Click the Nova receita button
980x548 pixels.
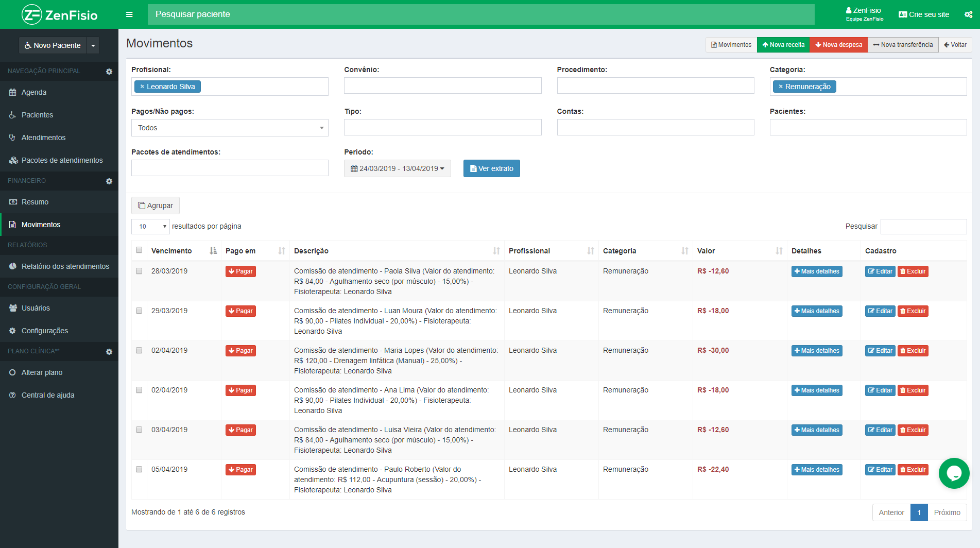click(x=783, y=45)
